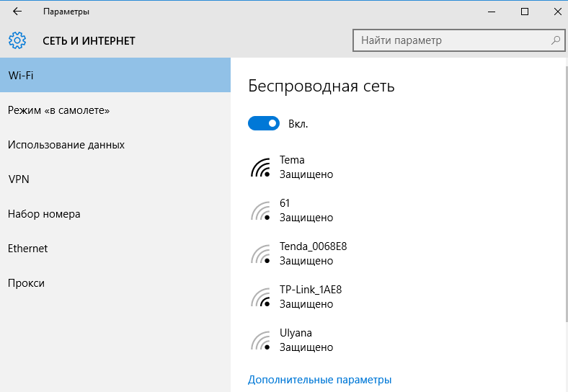
Task: Open Режим «в самолете» section
Action: [115, 110]
